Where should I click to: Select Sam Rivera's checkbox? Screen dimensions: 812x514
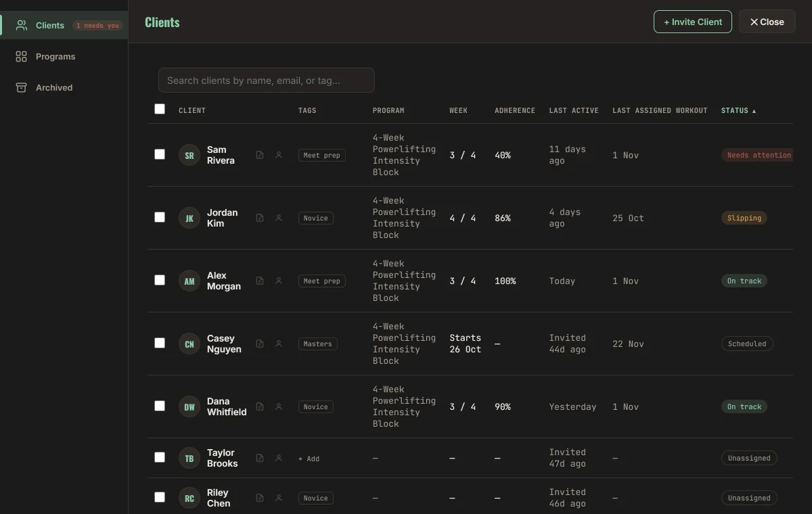click(x=160, y=154)
